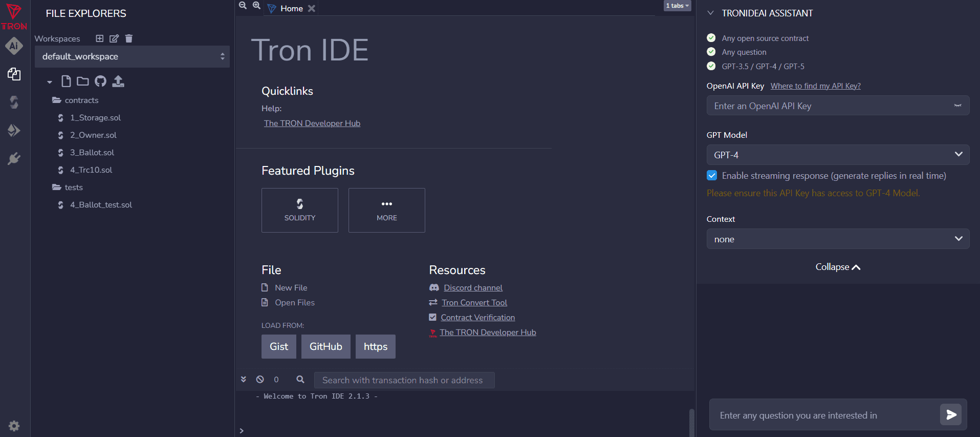Viewport: 980px width, 437px height.
Task: Open the AI assistant sidebar icon
Action: 14,46
